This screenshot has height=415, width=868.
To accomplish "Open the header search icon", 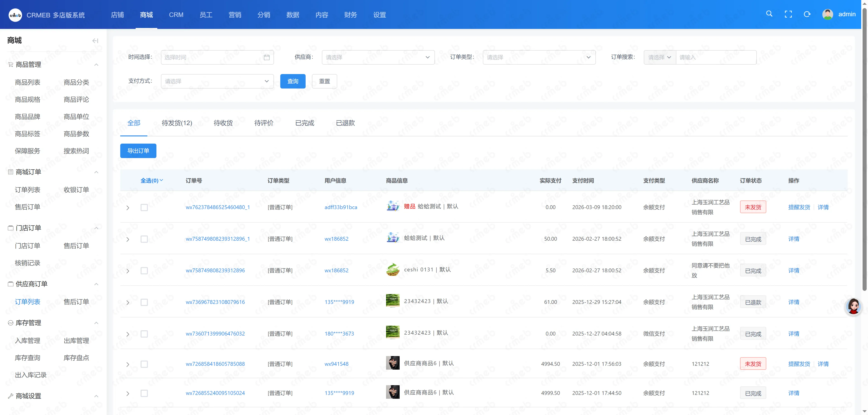I will [769, 14].
